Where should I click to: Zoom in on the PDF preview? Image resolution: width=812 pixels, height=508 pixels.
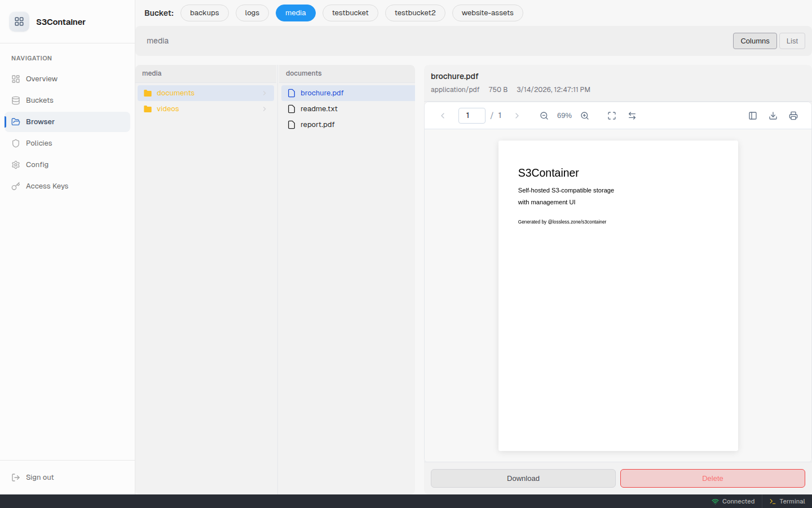pos(585,115)
